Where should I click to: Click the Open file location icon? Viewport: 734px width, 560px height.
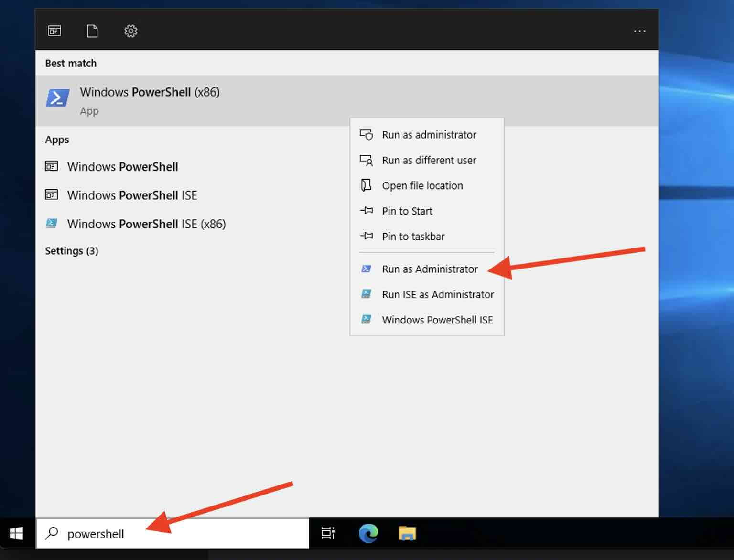pos(366,185)
